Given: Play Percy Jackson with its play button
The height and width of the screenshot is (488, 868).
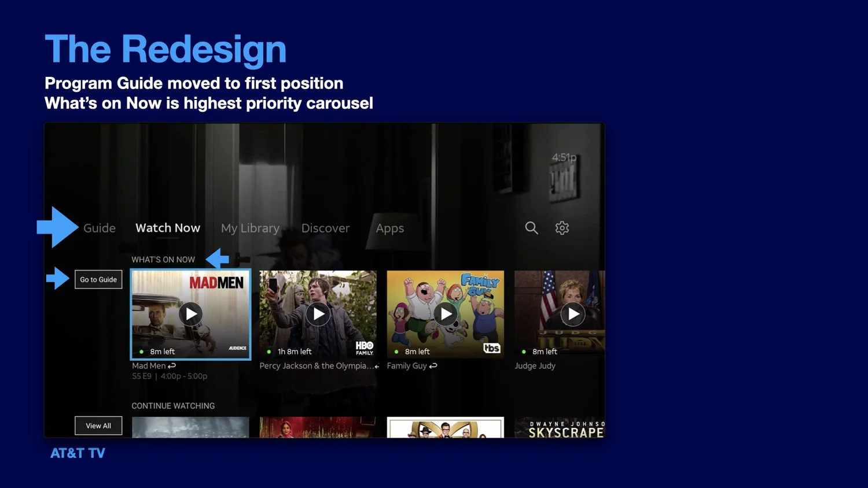Looking at the screenshot, I should click(x=318, y=314).
